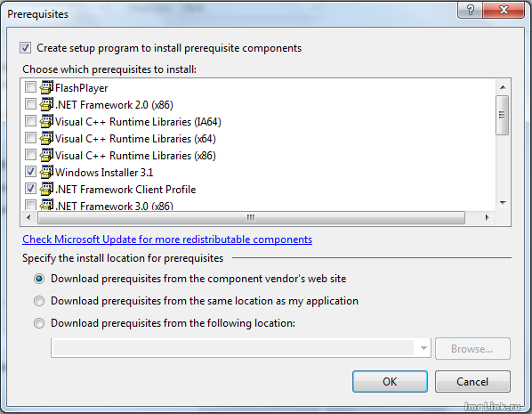
Task: Click the FlashPlayer package icon
Action: tap(46, 87)
